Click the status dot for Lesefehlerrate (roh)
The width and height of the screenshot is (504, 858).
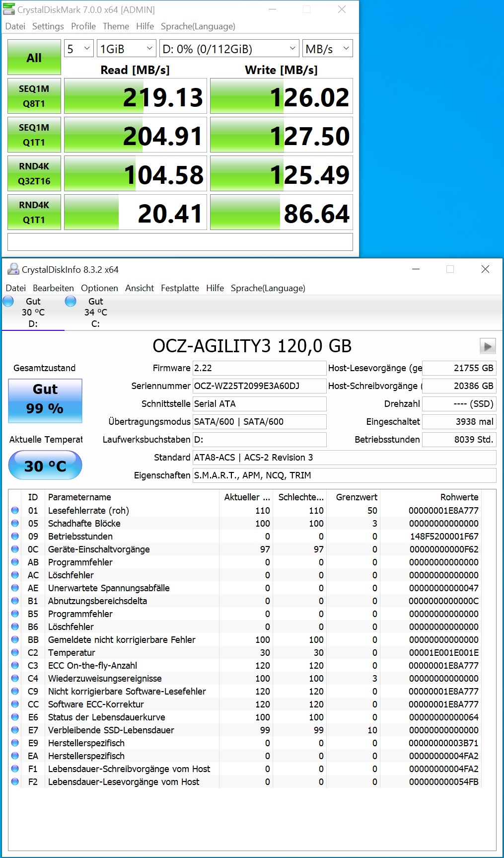click(x=15, y=510)
